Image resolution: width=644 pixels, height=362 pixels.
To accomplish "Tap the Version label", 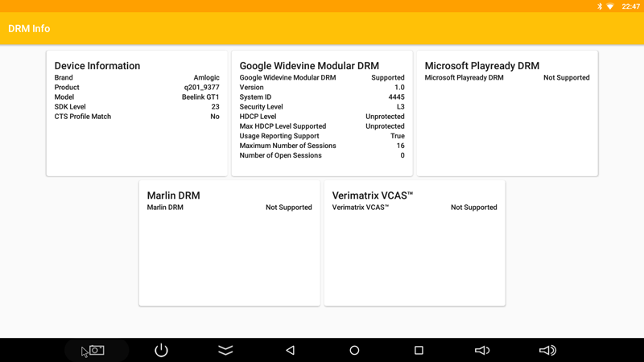I will [251, 88].
